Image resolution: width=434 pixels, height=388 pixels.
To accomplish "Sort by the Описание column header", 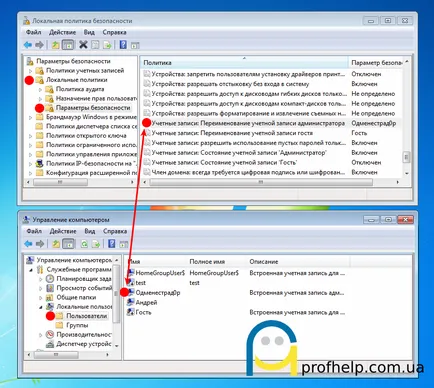I will [298, 262].
